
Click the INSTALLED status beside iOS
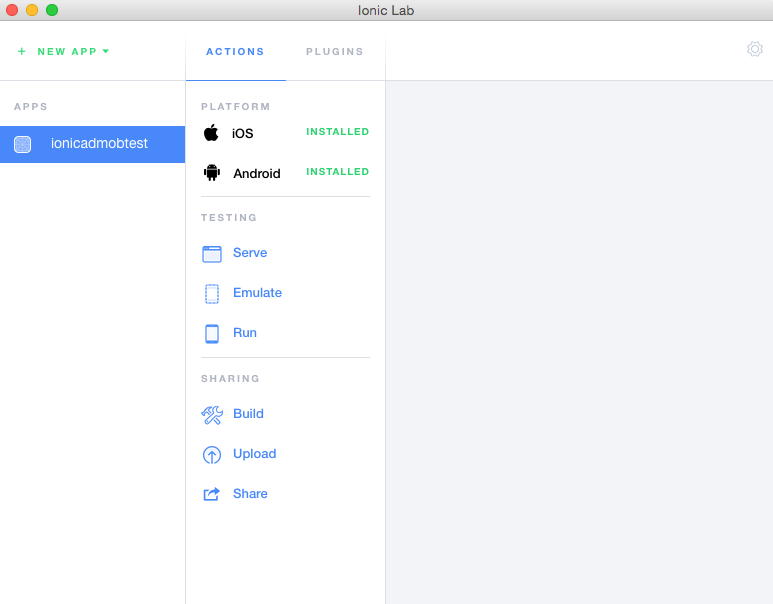(x=338, y=132)
